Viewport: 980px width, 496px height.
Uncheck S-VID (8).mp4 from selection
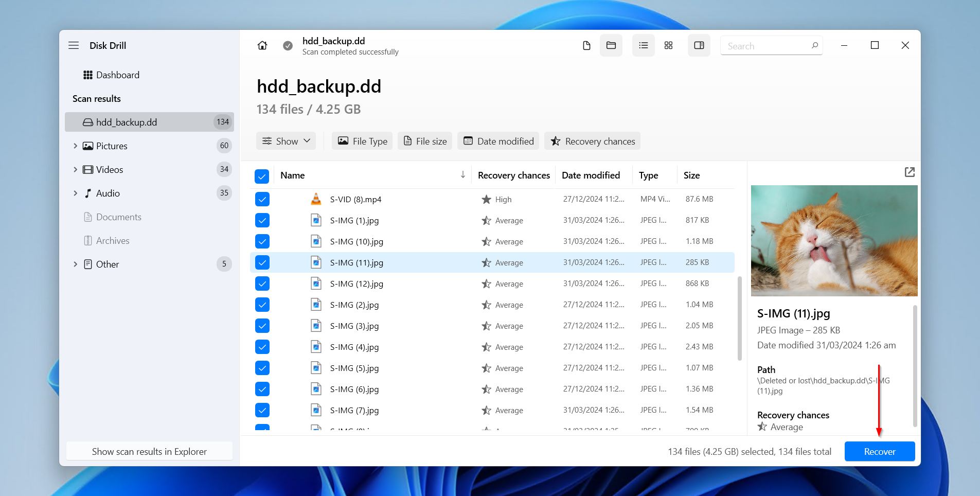pos(262,199)
